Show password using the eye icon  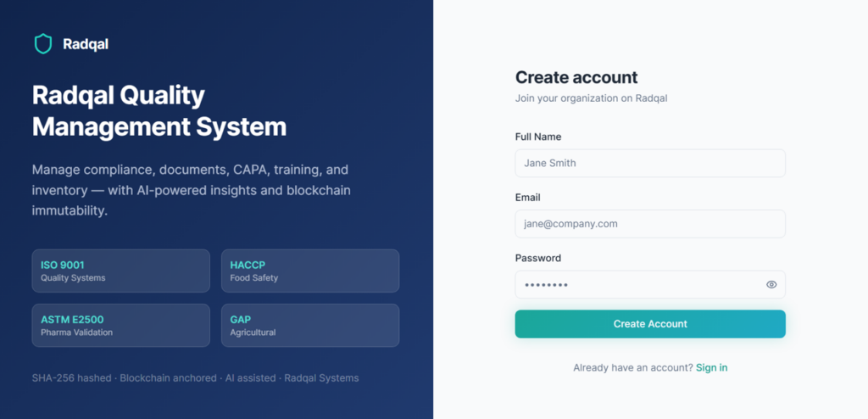pos(771,285)
